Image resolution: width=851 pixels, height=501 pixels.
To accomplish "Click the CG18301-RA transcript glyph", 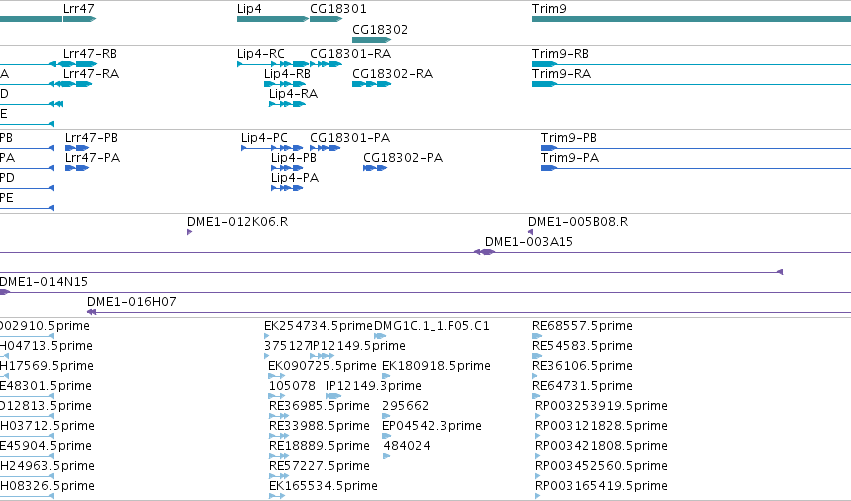I will 326,64.
